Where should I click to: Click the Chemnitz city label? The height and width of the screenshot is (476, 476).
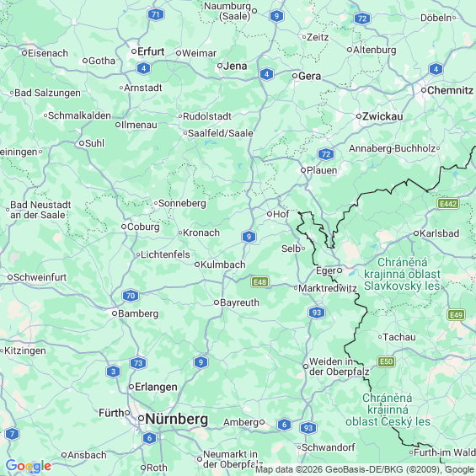click(450, 90)
